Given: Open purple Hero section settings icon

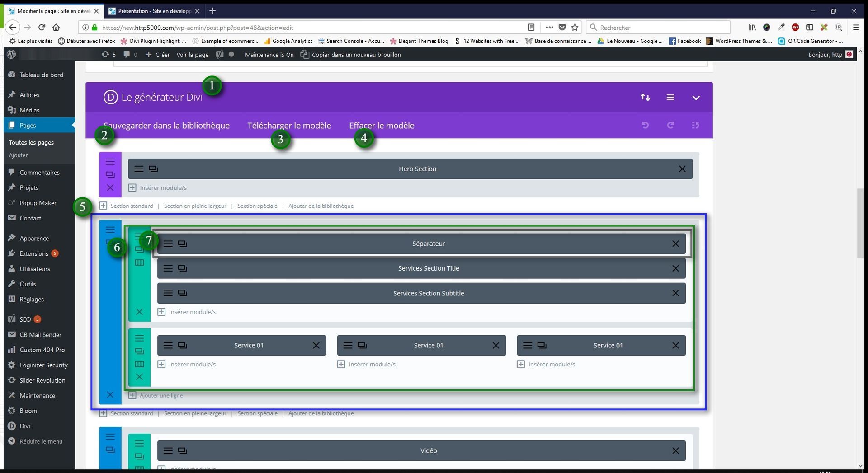Looking at the screenshot, I should pyautogui.click(x=110, y=162).
